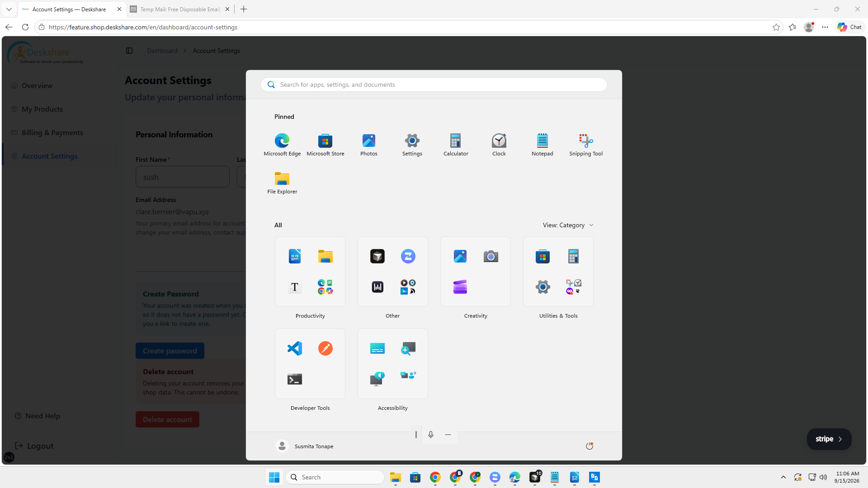Click the red Delete account button
This screenshot has width=868, height=488.
167,419
